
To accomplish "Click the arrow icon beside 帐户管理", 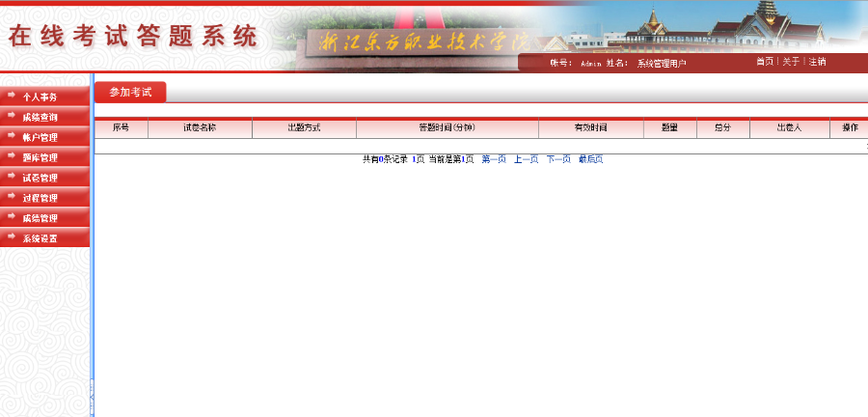I will coord(11,136).
